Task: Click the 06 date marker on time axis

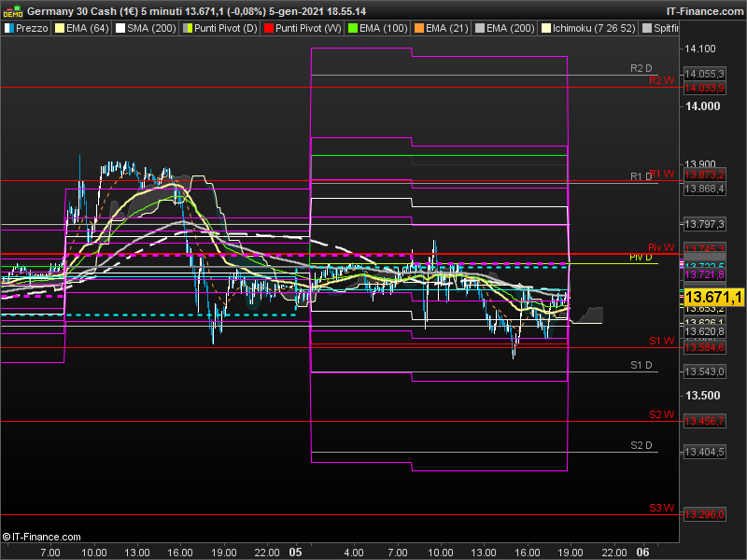Action: (x=642, y=553)
